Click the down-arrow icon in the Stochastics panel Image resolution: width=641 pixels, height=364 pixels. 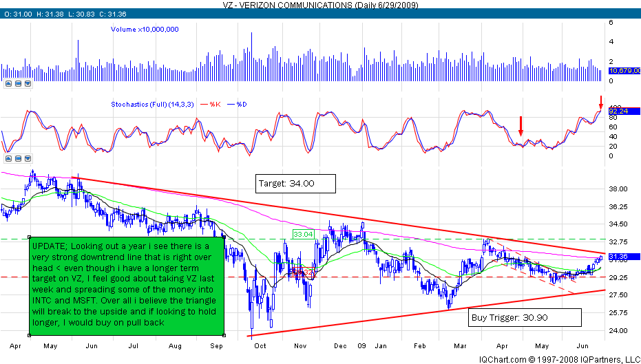(x=28, y=160)
